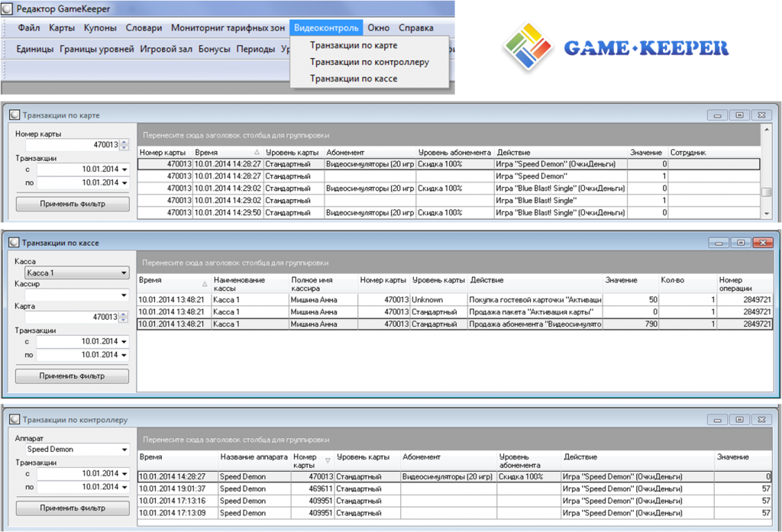782x532 pixels.
Task: Sort cash grid by Время column
Action: (x=174, y=284)
